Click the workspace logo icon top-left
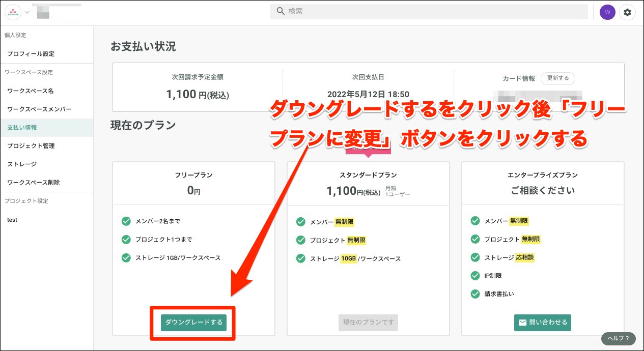 tap(13, 12)
